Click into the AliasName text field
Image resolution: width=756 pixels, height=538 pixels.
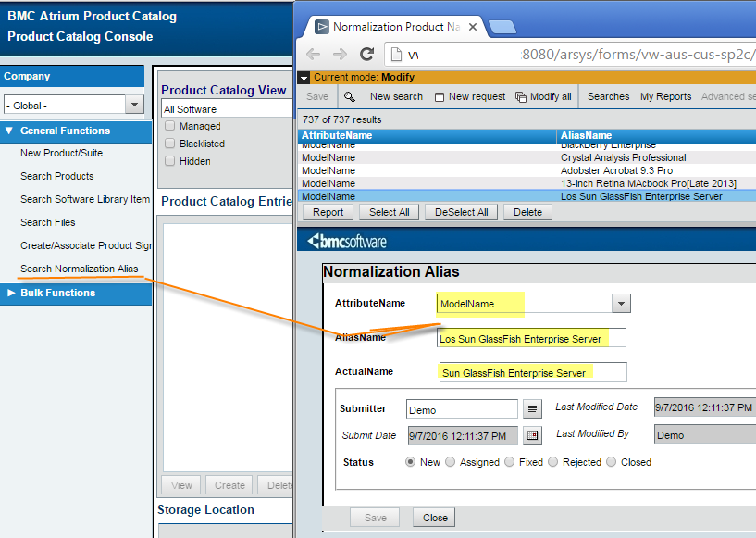(x=531, y=339)
